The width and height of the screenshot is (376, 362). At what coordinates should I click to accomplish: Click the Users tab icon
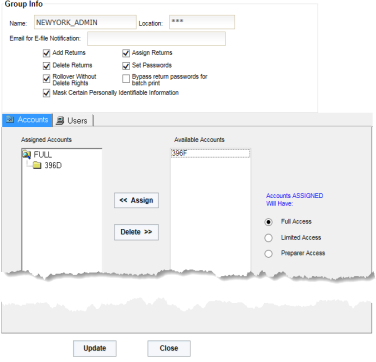tap(60, 120)
